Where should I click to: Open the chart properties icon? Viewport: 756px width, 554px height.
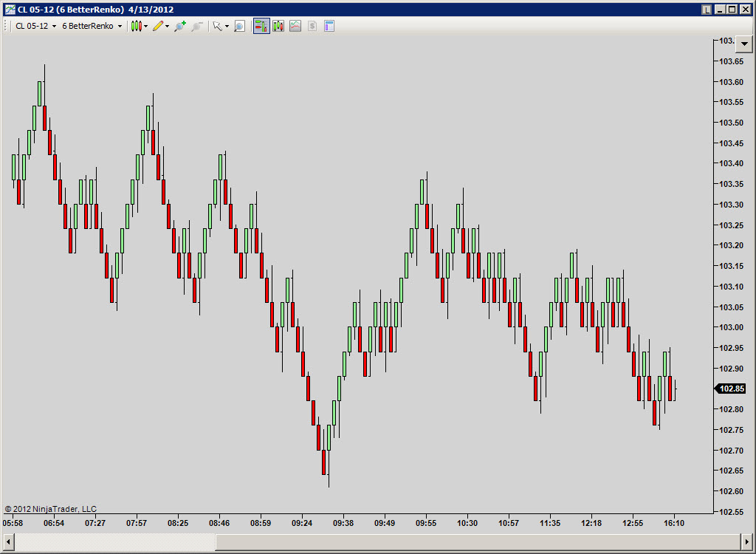click(329, 26)
